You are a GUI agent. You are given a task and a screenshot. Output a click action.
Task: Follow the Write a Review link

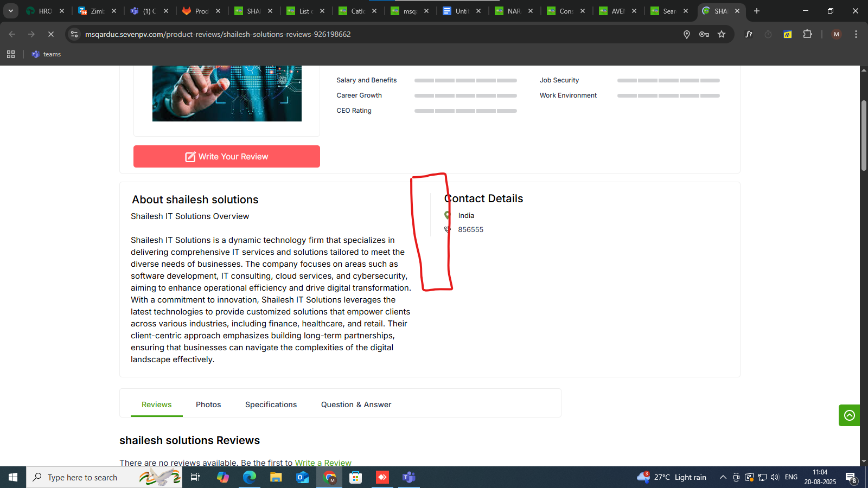(x=323, y=463)
